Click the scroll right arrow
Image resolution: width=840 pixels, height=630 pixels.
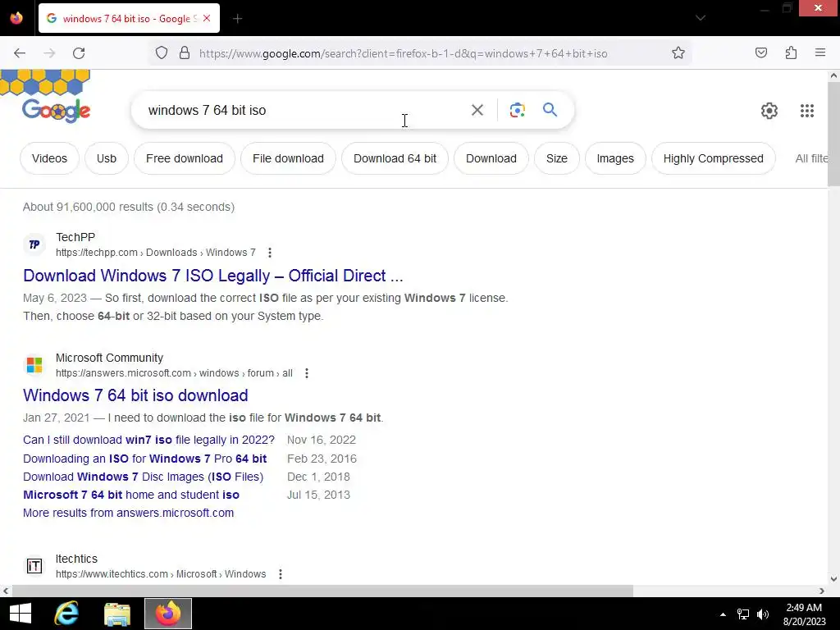(x=822, y=591)
